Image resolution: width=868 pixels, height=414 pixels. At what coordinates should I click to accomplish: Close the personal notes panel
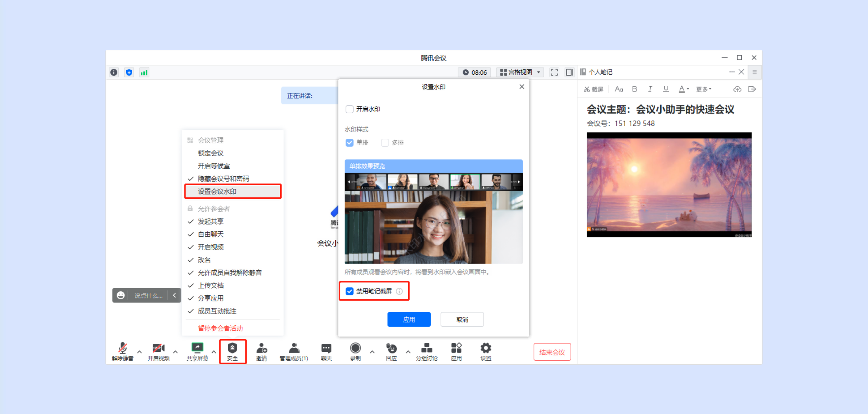coord(741,72)
